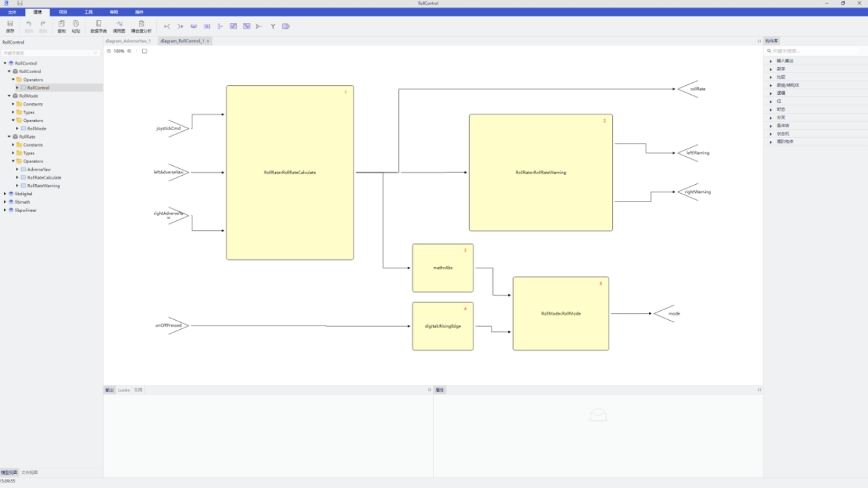
Task: Open the coupling analysis (耦合度分析) tool
Action: pos(141,26)
